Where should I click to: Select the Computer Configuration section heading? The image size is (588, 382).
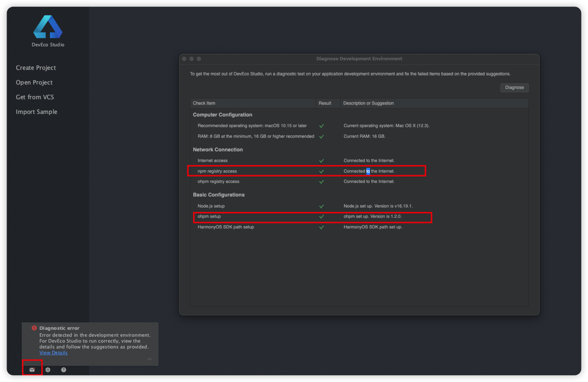tap(222, 115)
